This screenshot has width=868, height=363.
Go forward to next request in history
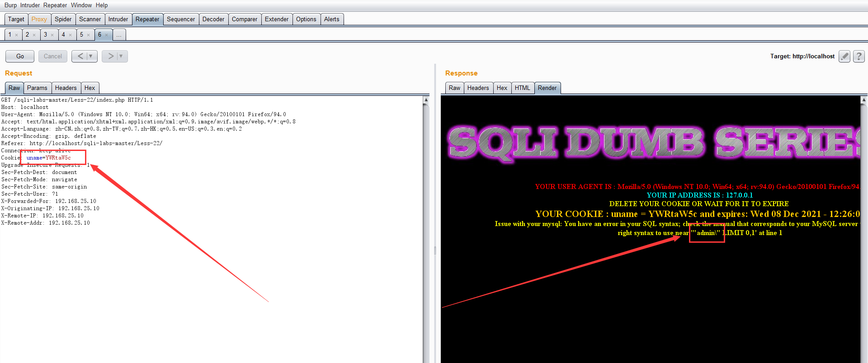(110, 56)
